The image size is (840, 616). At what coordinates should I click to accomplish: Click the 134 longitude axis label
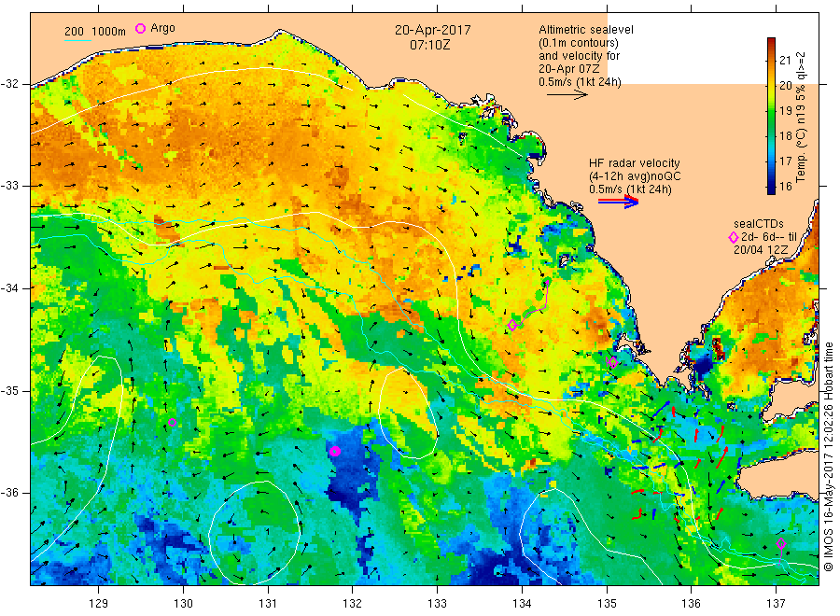522,604
